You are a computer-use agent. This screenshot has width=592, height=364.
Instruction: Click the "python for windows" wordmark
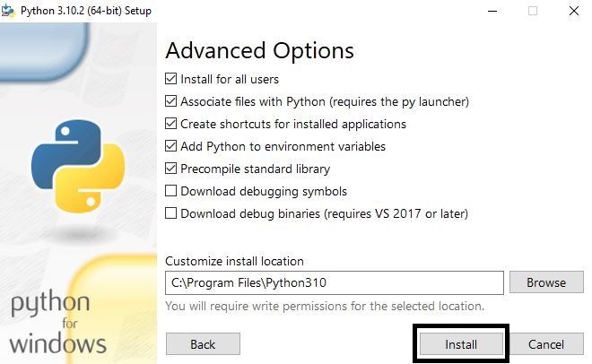57,324
